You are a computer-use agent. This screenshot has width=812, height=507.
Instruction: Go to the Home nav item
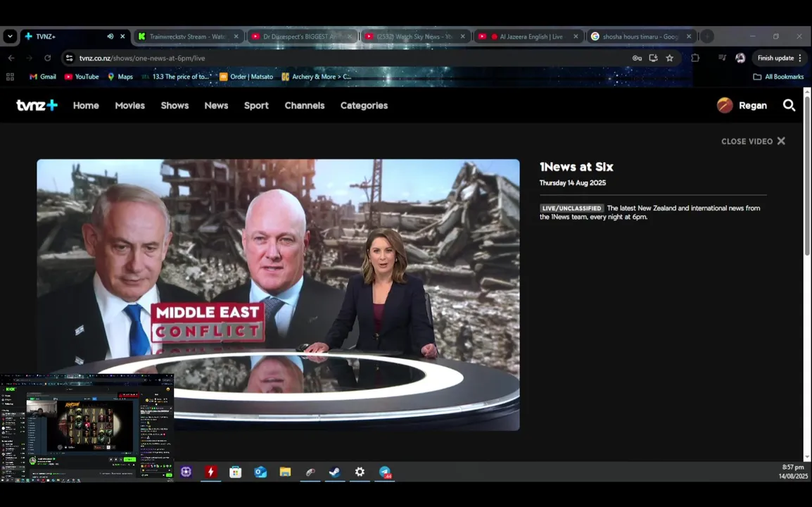(x=86, y=105)
